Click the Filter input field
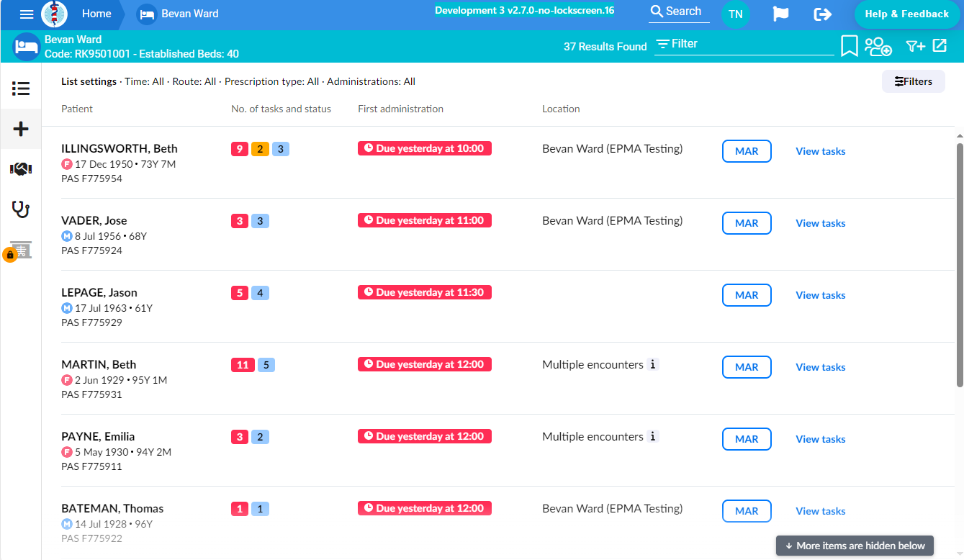 [x=744, y=44]
